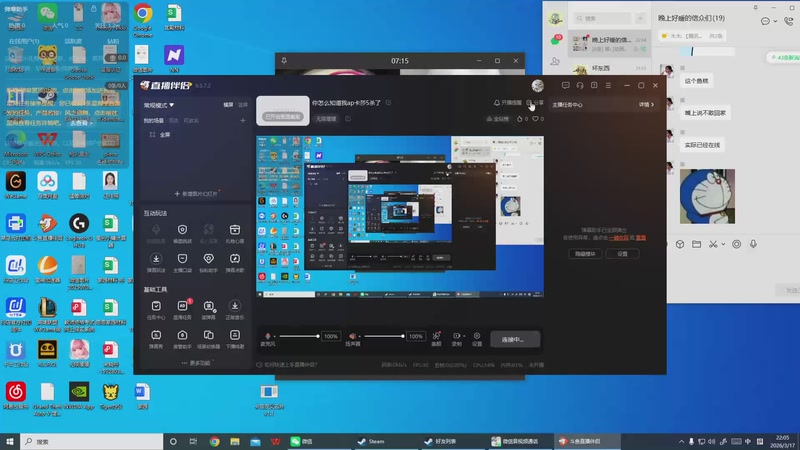Adjust the speaker volume slider
Screen dimensions: 800x450
(x=384, y=336)
